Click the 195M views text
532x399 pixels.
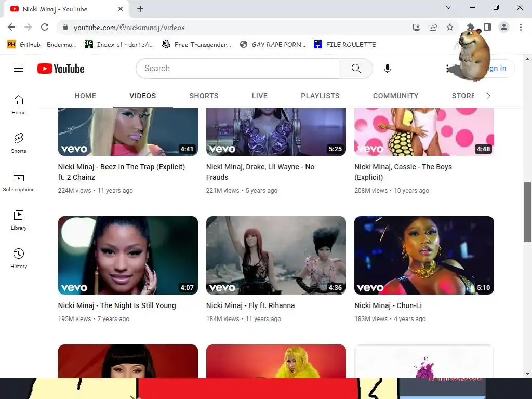pyautogui.click(x=75, y=319)
